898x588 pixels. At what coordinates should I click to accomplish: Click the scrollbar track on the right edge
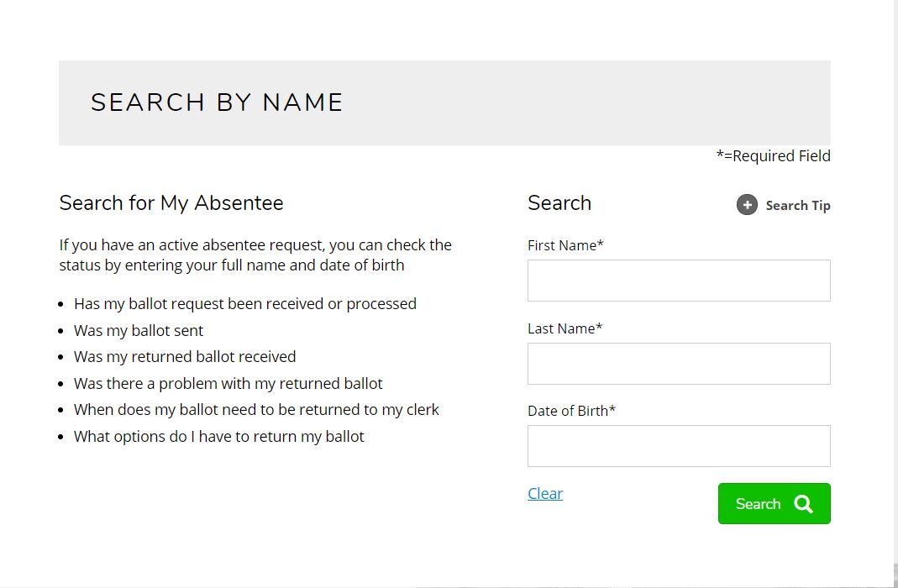point(893,294)
